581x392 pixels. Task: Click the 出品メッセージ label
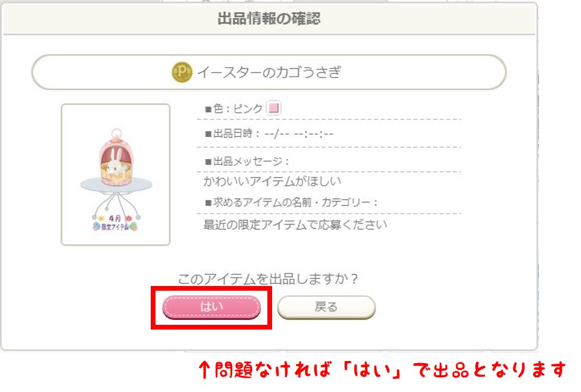point(247,161)
